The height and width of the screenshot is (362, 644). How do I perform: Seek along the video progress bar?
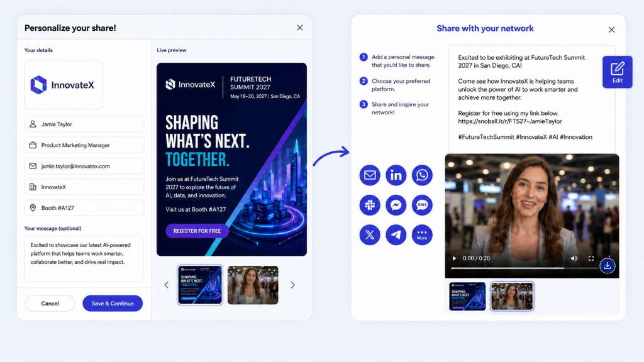[x=525, y=268]
